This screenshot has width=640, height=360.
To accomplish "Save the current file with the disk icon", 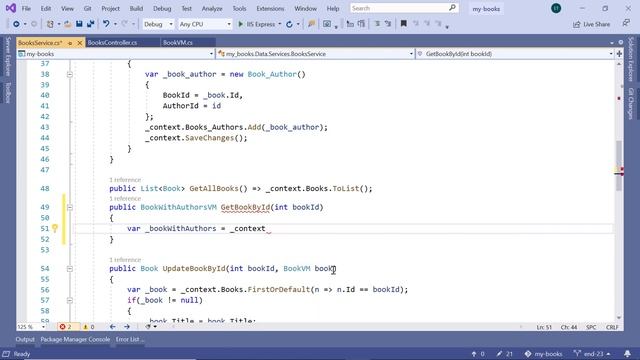I will (79, 24).
